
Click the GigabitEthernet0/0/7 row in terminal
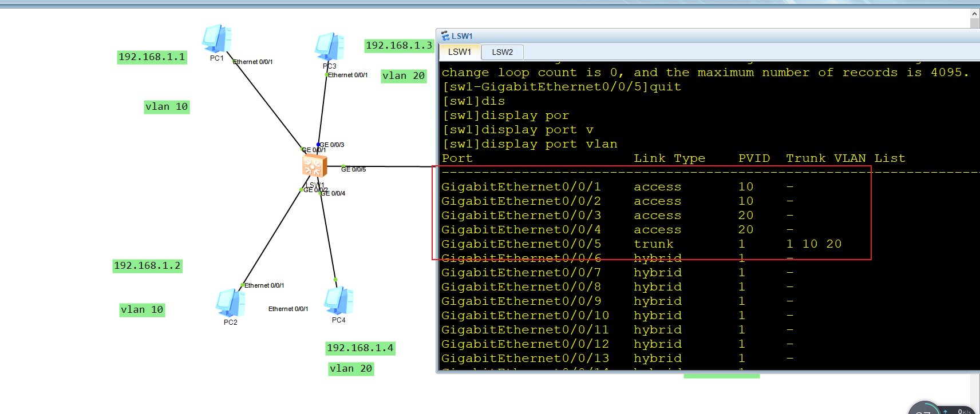point(618,273)
